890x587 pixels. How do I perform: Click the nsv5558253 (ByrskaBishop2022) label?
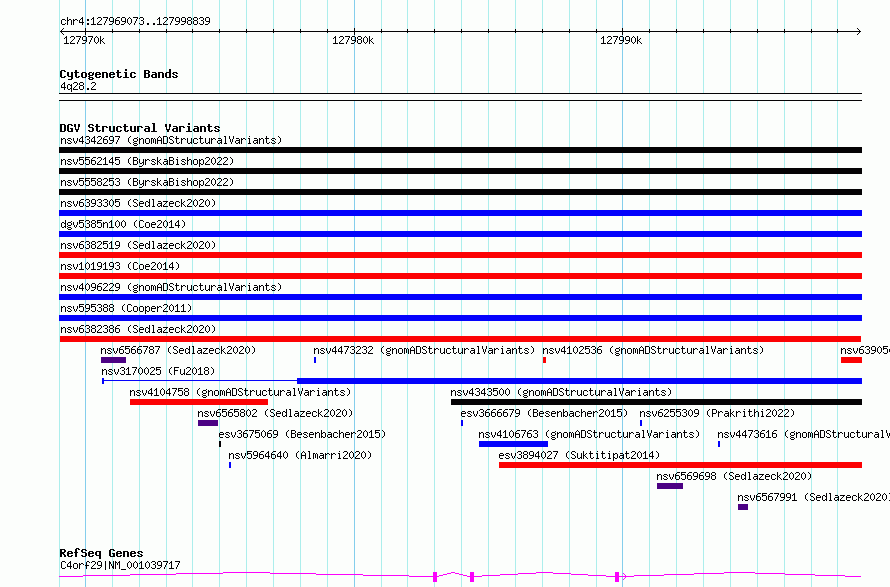tap(147, 182)
